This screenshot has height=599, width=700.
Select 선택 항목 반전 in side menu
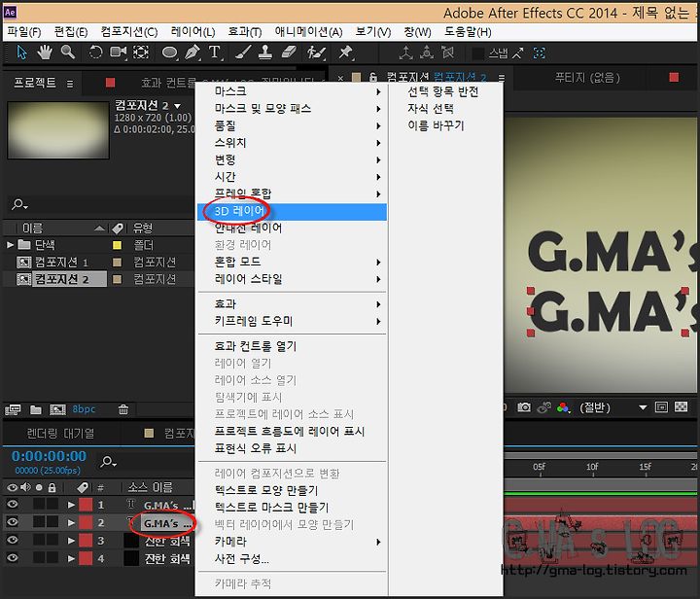click(443, 91)
